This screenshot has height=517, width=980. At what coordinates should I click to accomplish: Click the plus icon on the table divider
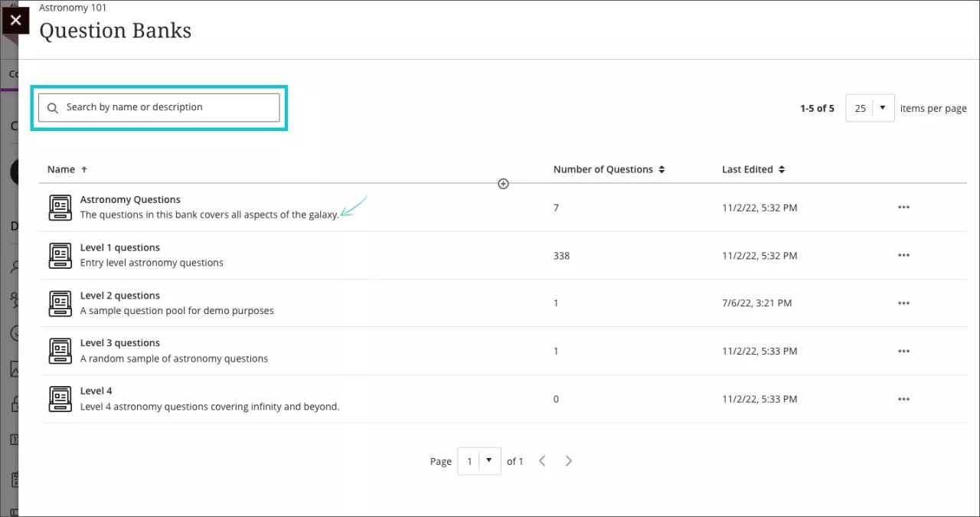coord(503,184)
